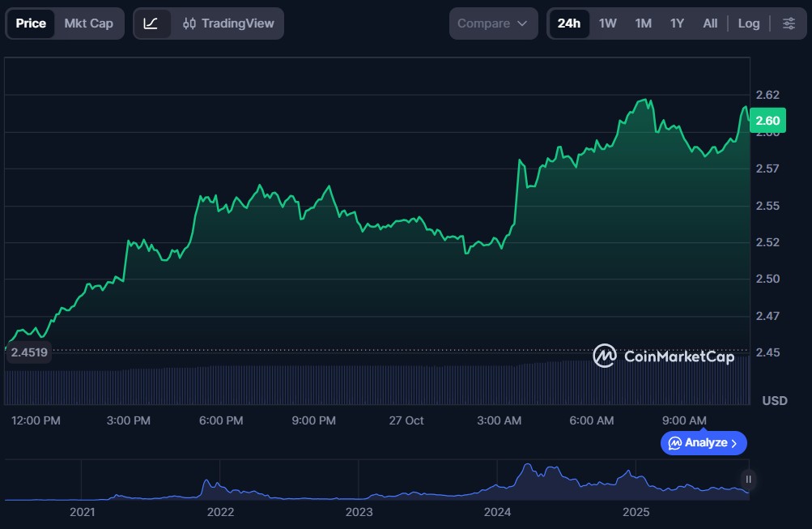This screenshot has width=812, height=529.
Task: Click the 2.4519 opening price label
Action: [x=29, y=352]
